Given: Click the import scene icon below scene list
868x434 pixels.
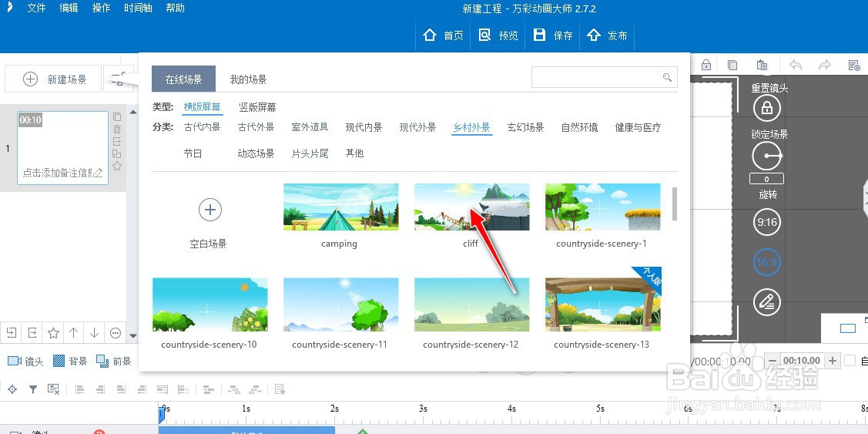Looking at the screenshot, I should [x=11, y=332].
